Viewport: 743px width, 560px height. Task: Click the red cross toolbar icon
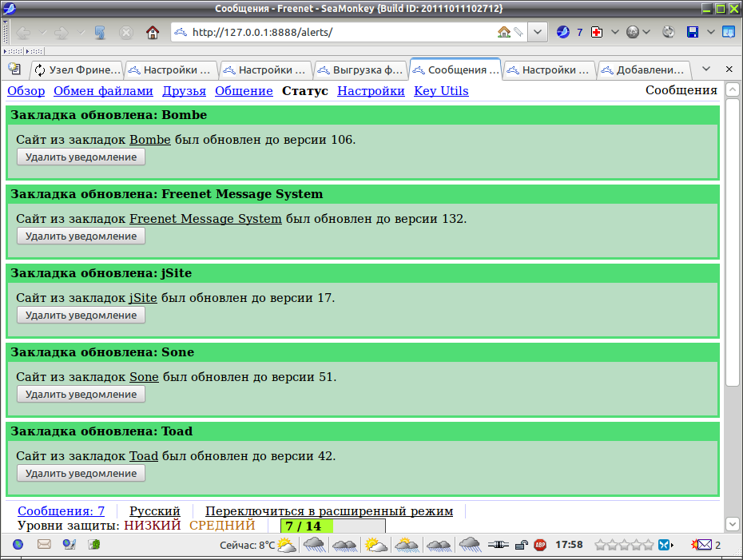pyautogui.click(x=597, y=32)
